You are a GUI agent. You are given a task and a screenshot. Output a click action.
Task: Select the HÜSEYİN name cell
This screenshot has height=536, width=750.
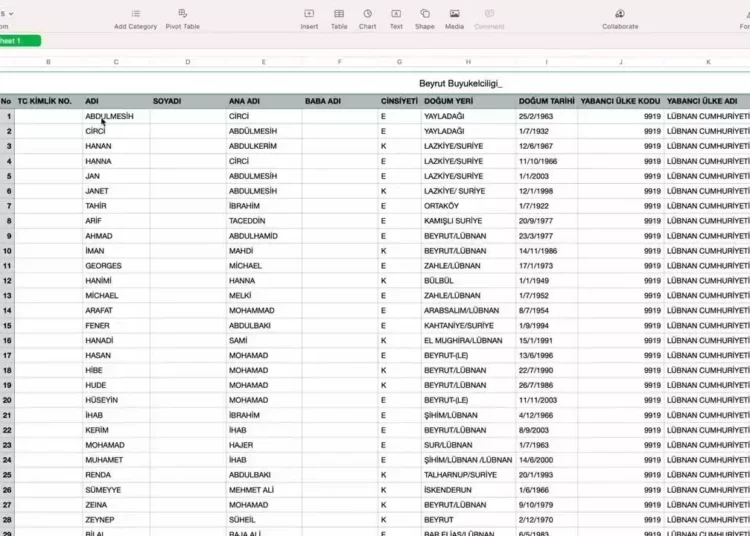pos(116,400)
